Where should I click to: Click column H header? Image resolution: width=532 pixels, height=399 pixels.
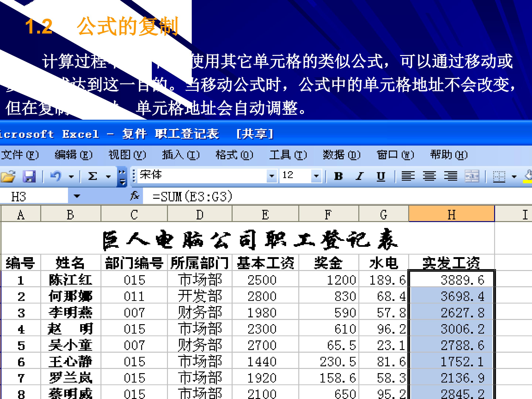(451, 214)
